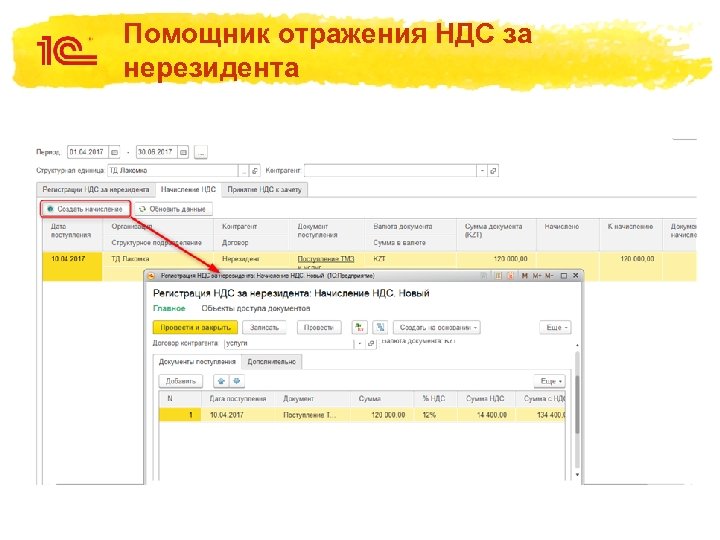Click the 1C application icon in dialog title
Image resolution: width=720 pixels, height=540 pixels.
click(152, 276)
